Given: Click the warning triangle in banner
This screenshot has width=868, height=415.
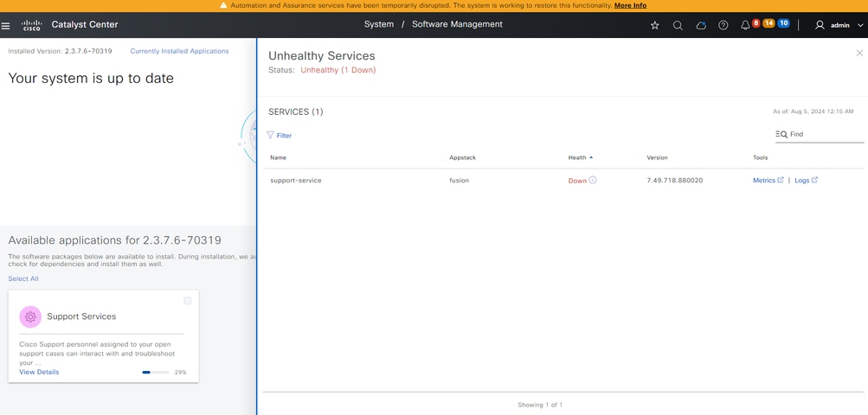Looking at the screenshot, I should (223, 5).
